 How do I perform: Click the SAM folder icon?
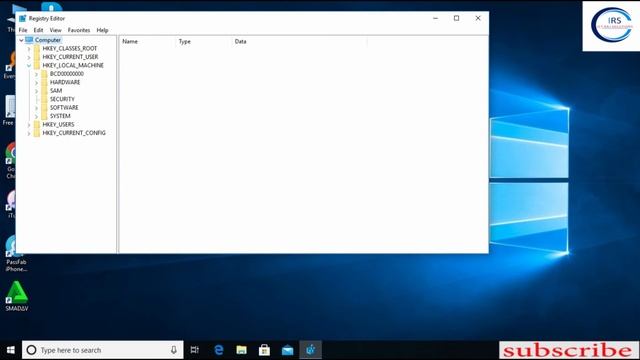coord(44,91)
